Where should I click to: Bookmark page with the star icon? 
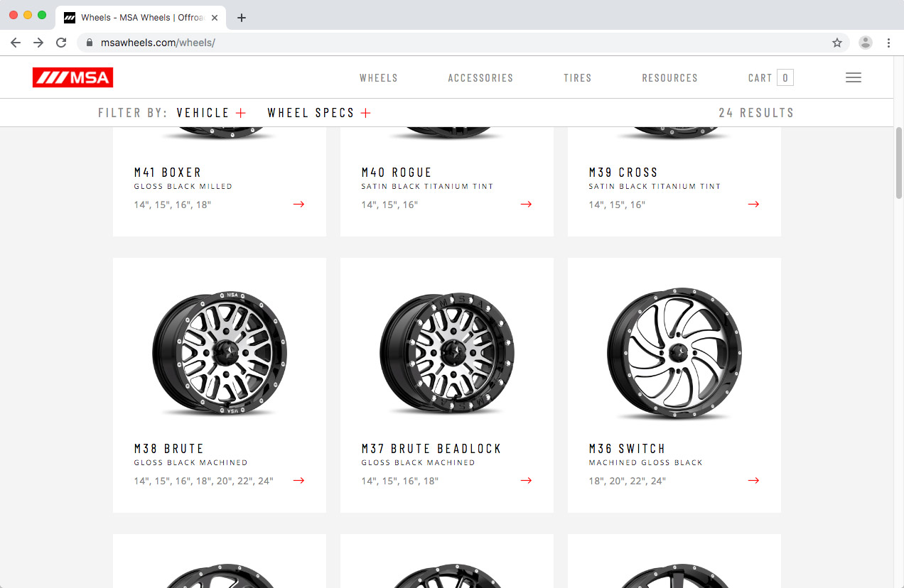click(837, 43)
